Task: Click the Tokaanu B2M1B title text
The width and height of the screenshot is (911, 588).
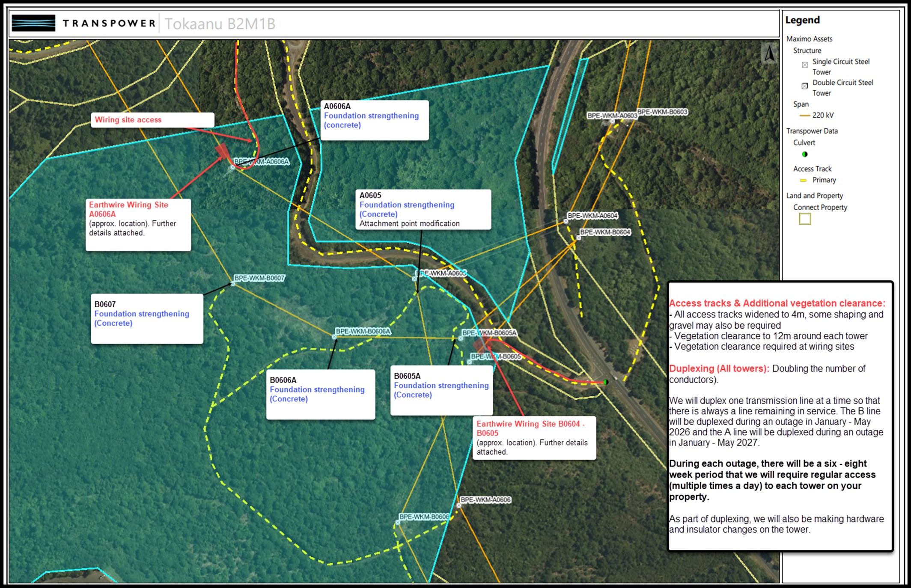Action: 220,24
